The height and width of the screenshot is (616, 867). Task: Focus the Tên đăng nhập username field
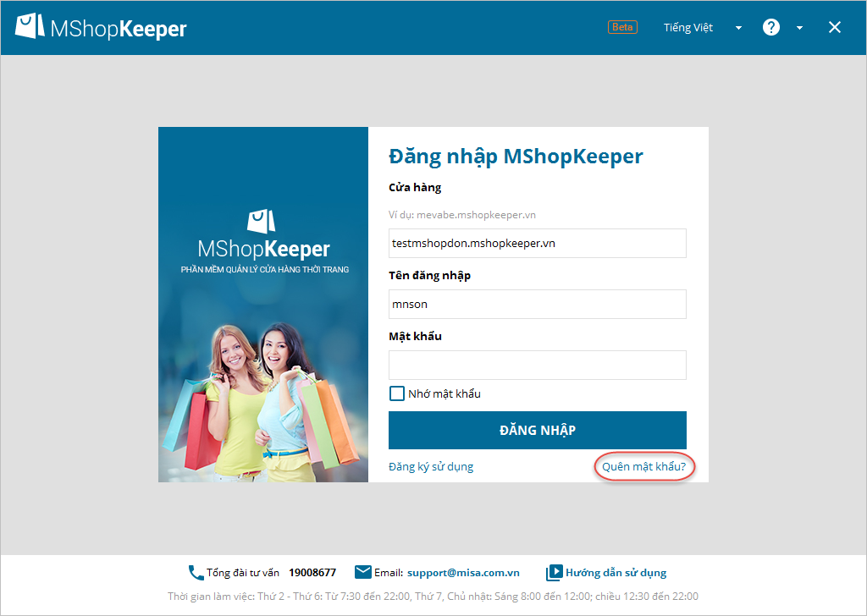538,304
